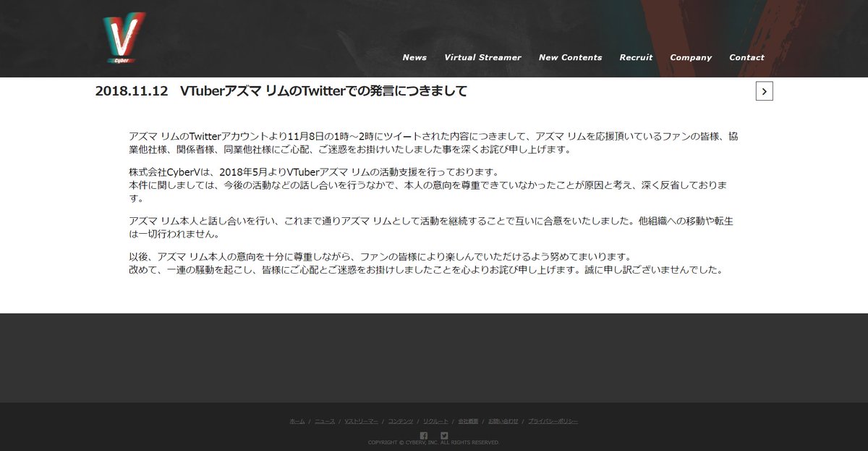Open the Company menu item

click(691, 57)
